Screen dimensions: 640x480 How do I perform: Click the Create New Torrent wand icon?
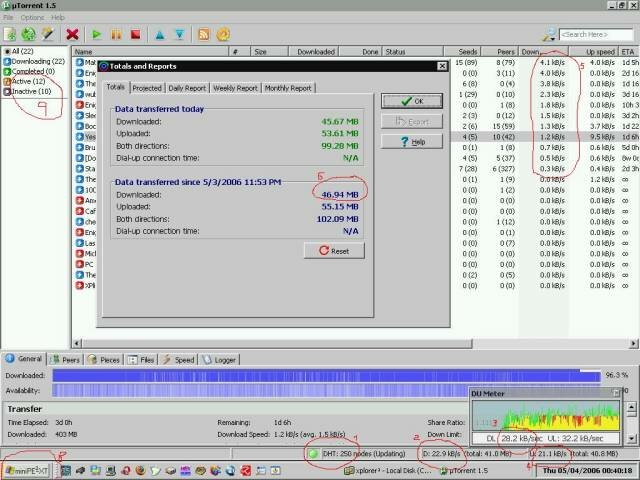coord(48,34)
